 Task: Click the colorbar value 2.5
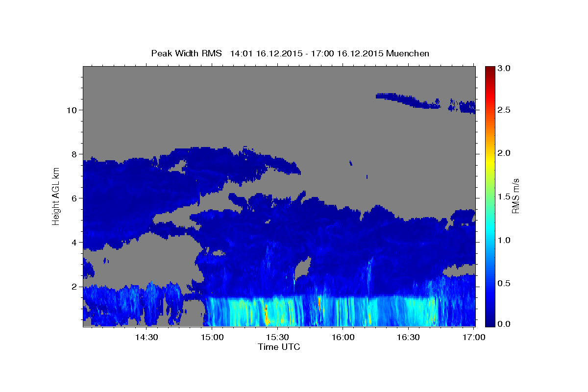pyautogui.click(x=504, y=110)
